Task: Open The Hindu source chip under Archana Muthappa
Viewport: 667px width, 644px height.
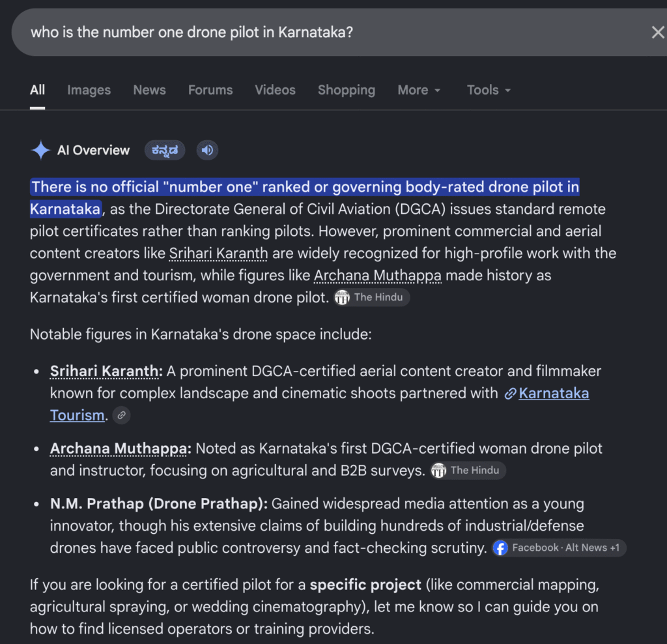Action: tap(468, 471)
